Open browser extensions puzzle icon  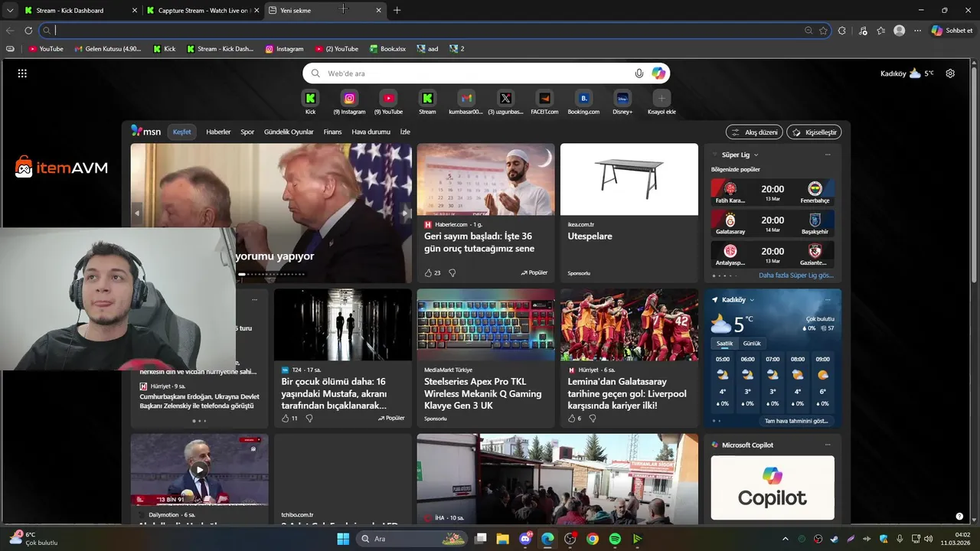842,31
